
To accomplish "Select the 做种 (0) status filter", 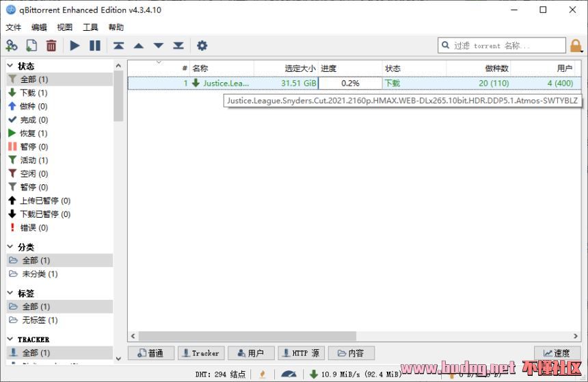I will 59,106.
